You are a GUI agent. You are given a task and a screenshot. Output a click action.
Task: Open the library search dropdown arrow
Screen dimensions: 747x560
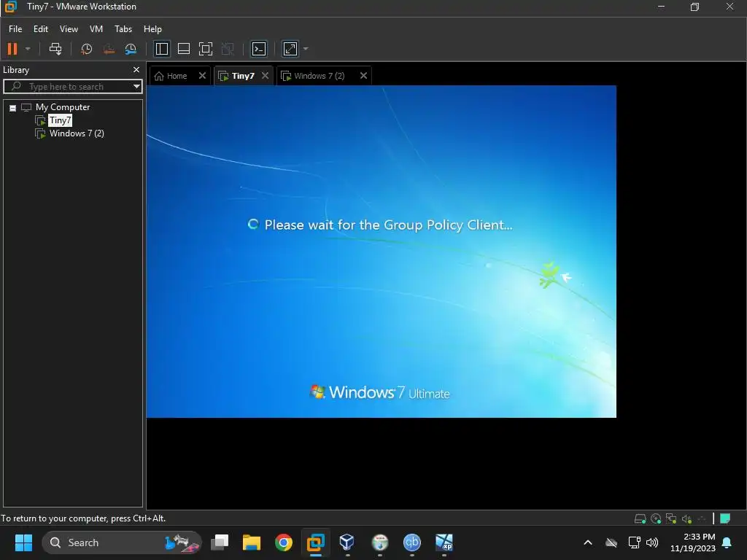136,87
